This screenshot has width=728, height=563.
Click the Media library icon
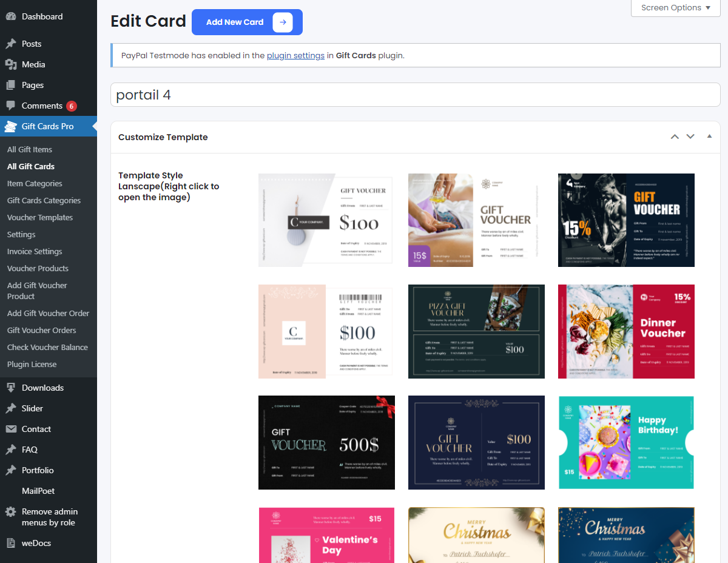pyautogui.click(x=11, y=64)
